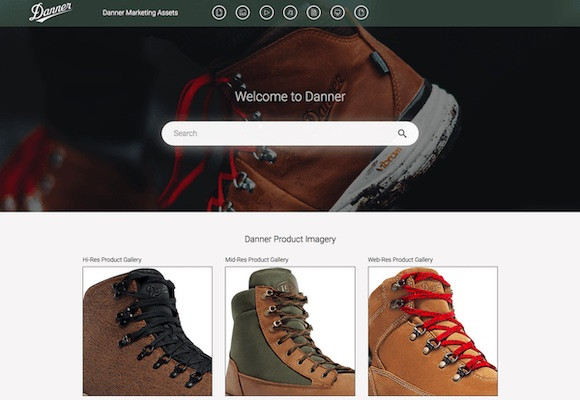The height and width of the screenshot is (400, 580).
Task: Open Hi-Res Product Gallery title link
Action: (x=112, y=260)
